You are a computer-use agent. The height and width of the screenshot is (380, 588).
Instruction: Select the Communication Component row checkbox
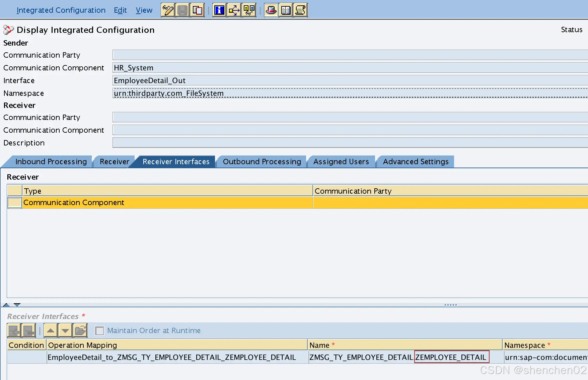(x=14, y=202)
